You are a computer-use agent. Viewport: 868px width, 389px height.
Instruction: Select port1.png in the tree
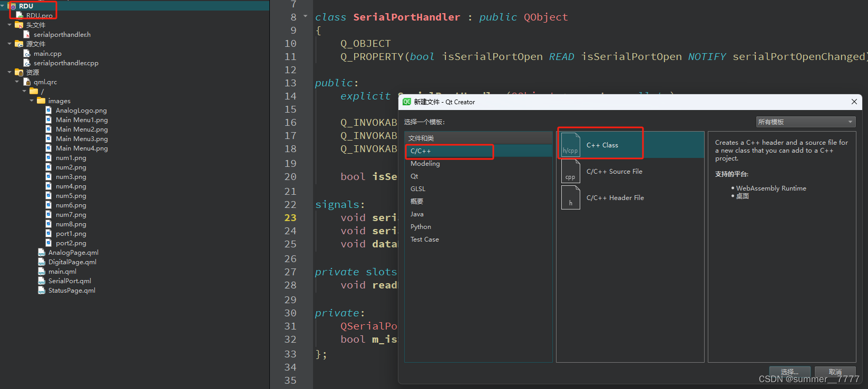click(x=71, y=234)
